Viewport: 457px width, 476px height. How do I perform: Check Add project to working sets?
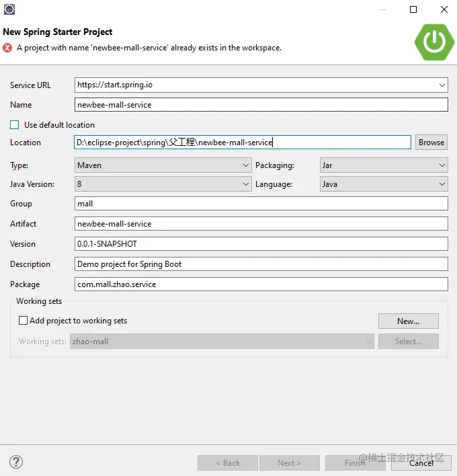(x=23, y=321)
